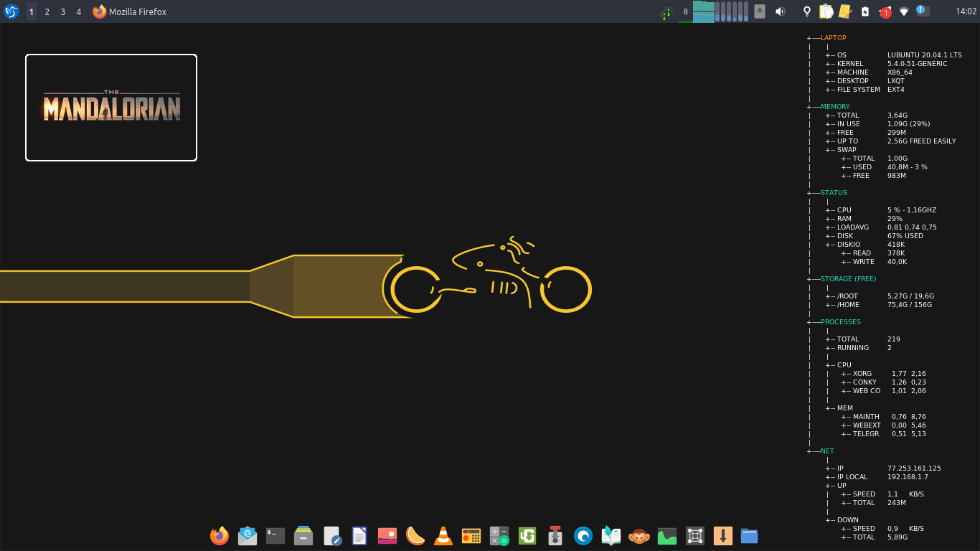Open the volume speaker control

(781, 11)
